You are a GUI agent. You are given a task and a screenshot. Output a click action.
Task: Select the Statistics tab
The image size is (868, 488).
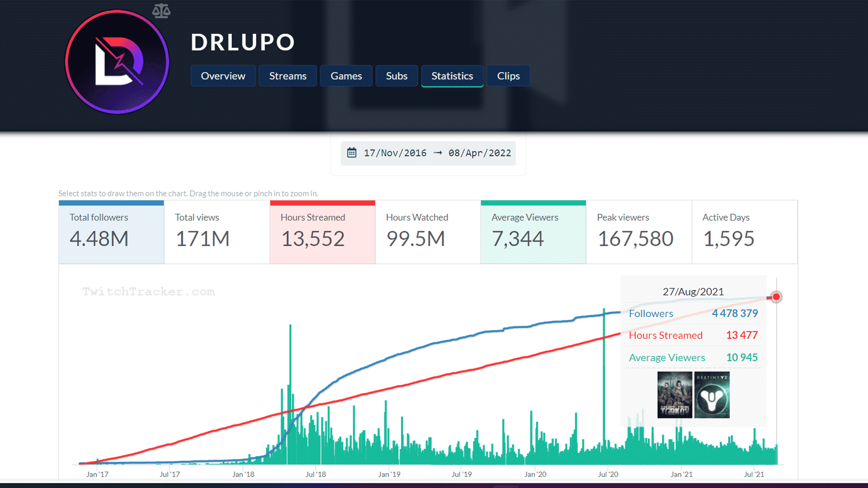(452, 76)
